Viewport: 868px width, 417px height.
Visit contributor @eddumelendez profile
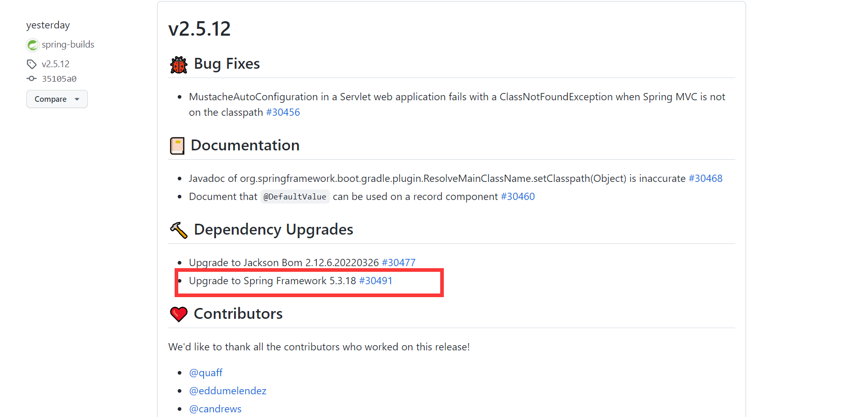point(228,391)
